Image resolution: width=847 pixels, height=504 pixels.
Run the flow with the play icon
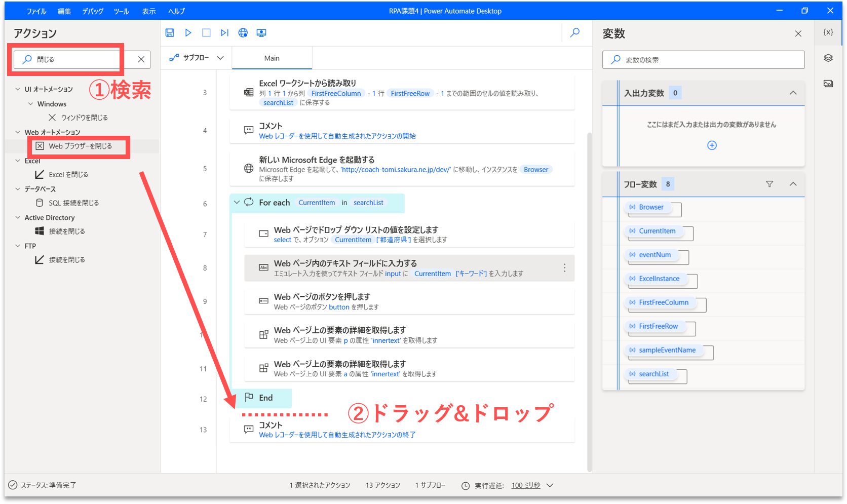point(188,33)
